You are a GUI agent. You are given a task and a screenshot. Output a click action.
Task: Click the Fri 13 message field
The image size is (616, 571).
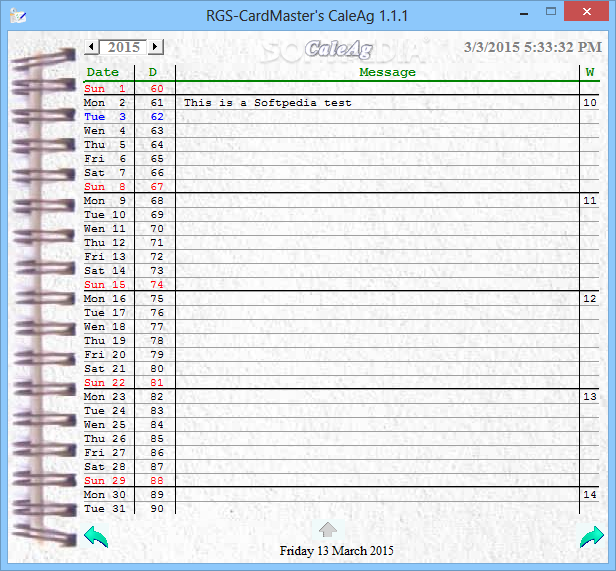click(x=377, y=257)
